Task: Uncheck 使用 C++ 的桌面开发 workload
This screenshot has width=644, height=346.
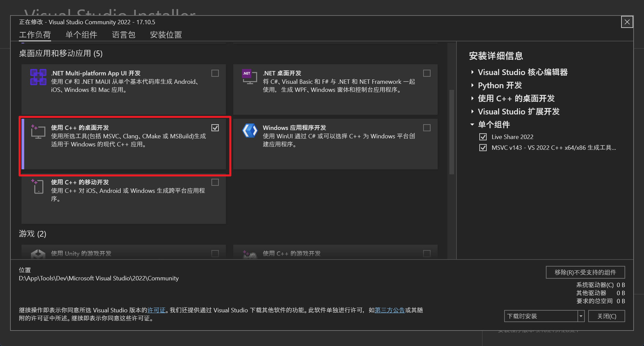Action: 215,128
